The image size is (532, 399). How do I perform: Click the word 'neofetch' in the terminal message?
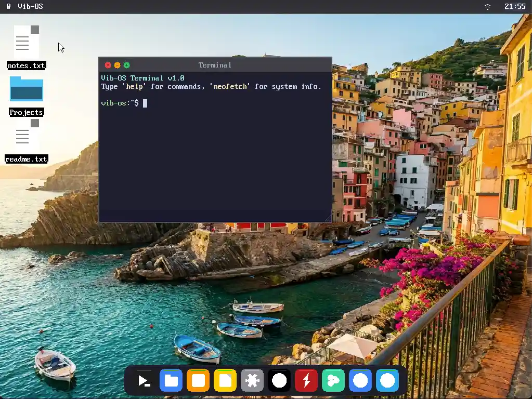[229, 86]
